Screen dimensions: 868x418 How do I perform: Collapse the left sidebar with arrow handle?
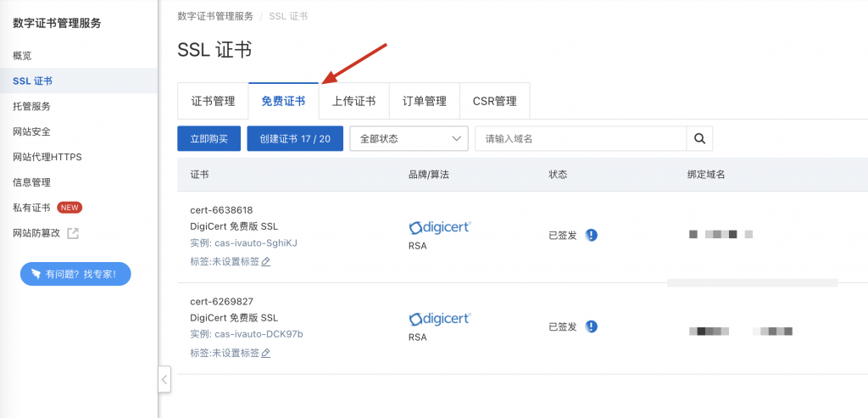point(164,379)
